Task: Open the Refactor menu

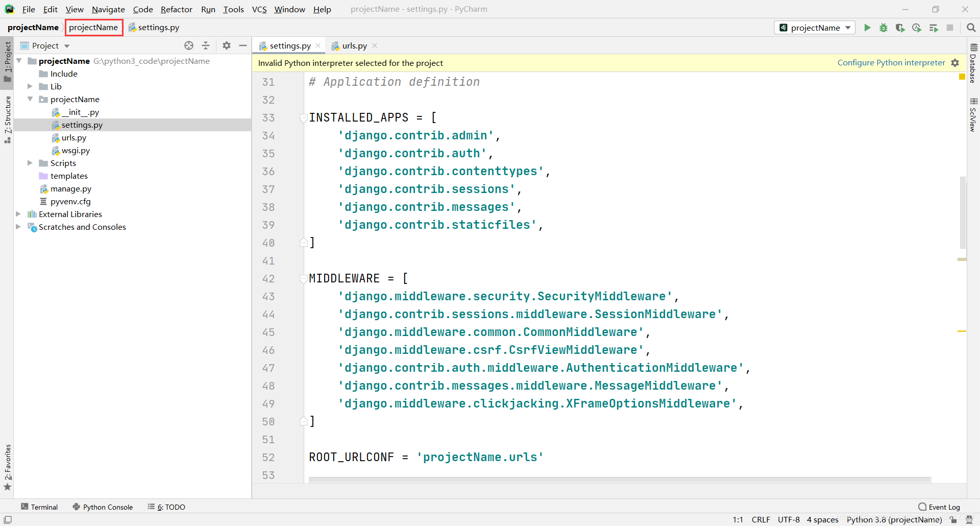Action: tap(176, 9)
